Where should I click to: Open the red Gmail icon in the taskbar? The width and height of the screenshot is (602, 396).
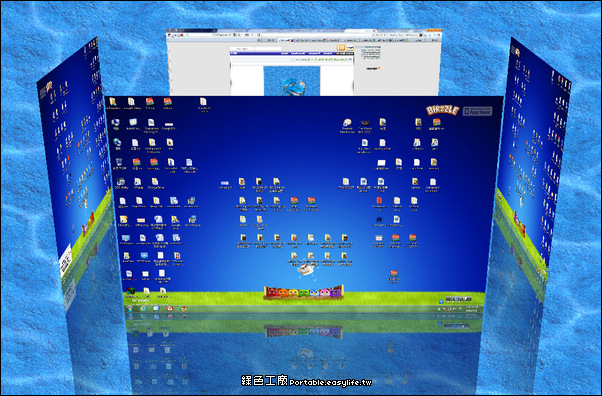(x=170, y=308)
